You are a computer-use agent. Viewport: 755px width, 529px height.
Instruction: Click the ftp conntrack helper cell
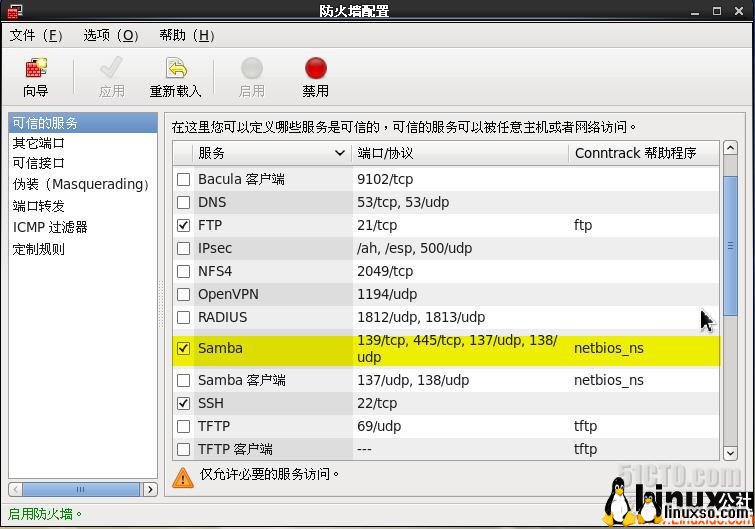click(x=583, y=225)
